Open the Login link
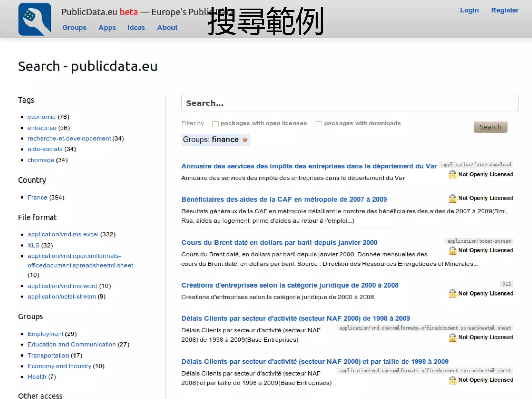Image resolution: width=532 pixels, height=399 pixels. [469, 10]
